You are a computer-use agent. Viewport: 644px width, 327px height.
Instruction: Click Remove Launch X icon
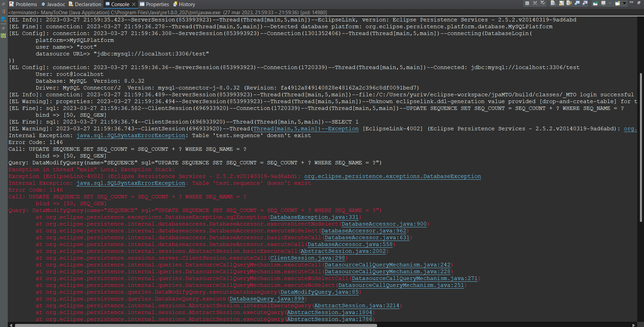point(535,3)
